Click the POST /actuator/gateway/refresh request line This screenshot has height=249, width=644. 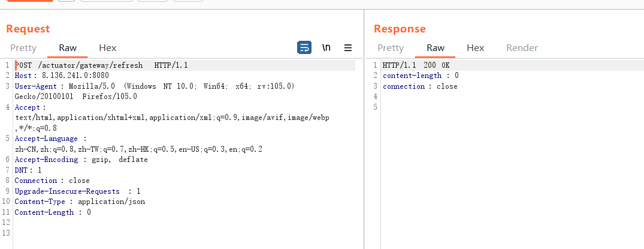[x=101, y=65]
